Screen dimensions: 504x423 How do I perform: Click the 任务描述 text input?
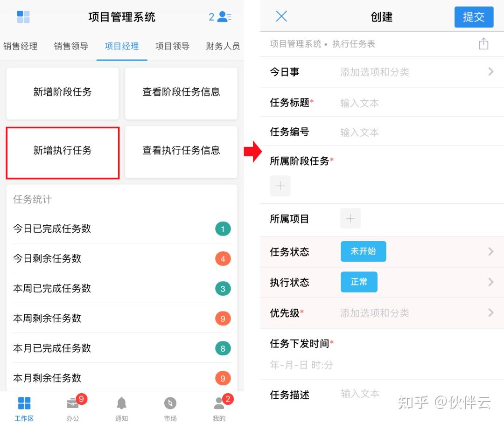coord(360,394)
